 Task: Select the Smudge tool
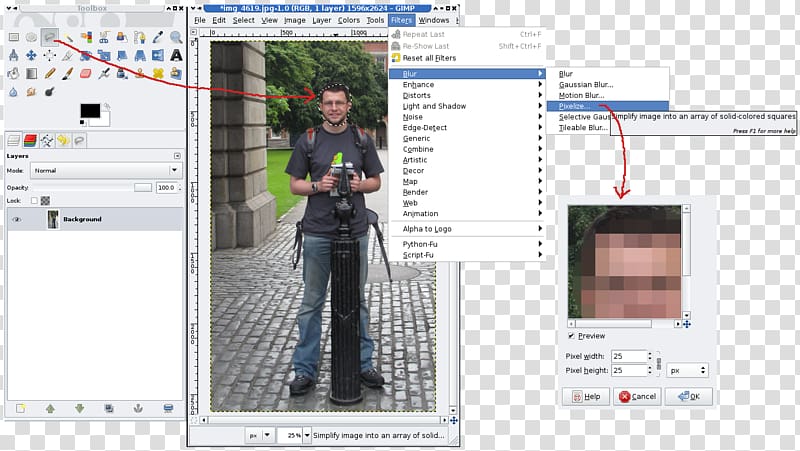(x=32, y=92)
